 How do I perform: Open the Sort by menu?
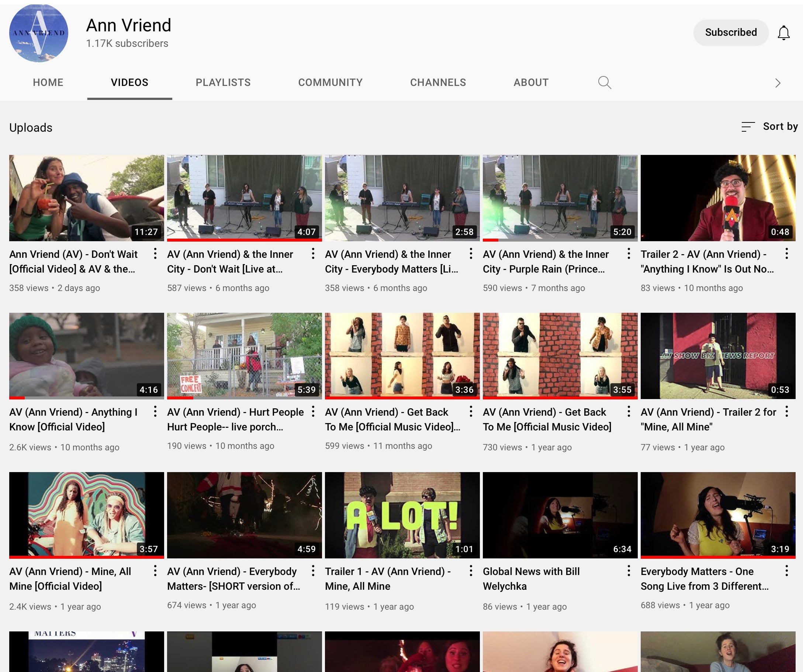[769, 127]
